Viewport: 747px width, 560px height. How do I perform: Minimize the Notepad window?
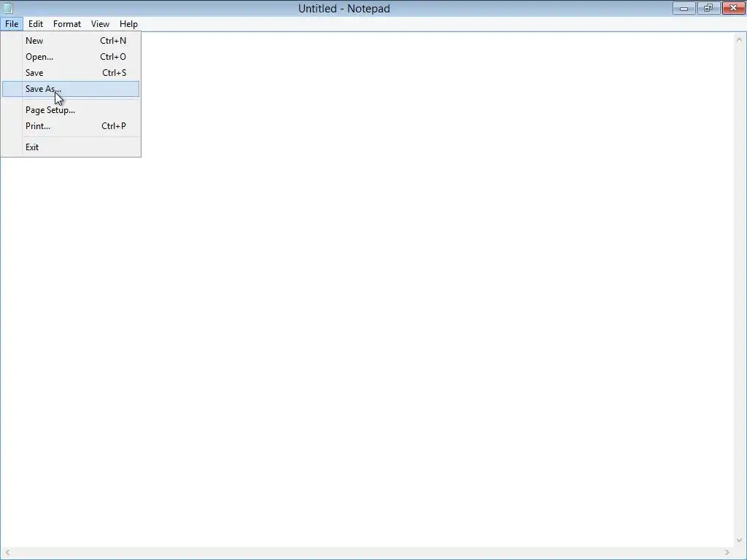684,8
